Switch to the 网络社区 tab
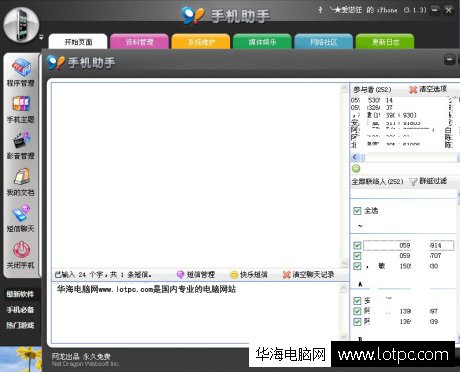Image resolution: width=460 pixels, height=372 pixels. click(324, 42)
